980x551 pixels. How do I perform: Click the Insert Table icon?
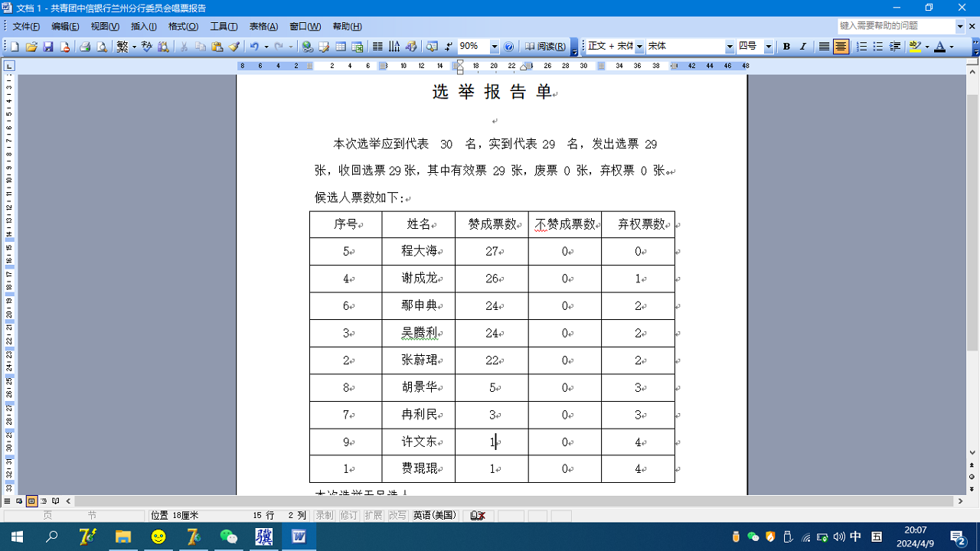[x=341, y=47]
